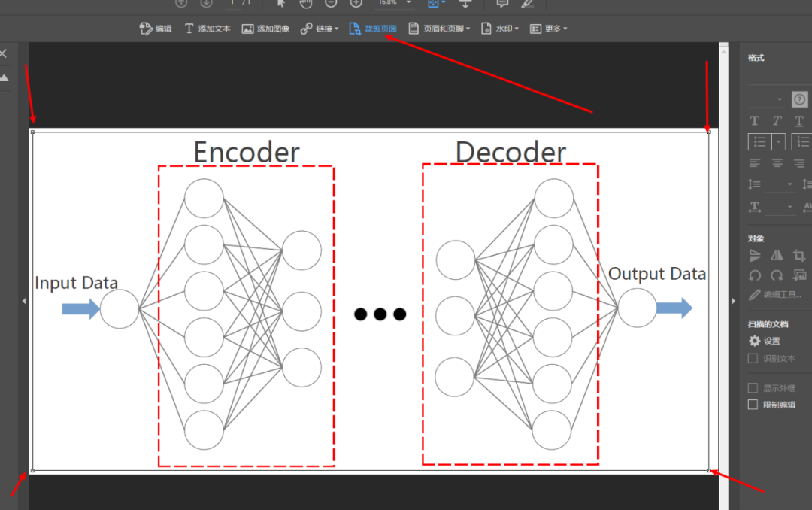
Task: Click the fit page view icon
Action: (434, 3)
